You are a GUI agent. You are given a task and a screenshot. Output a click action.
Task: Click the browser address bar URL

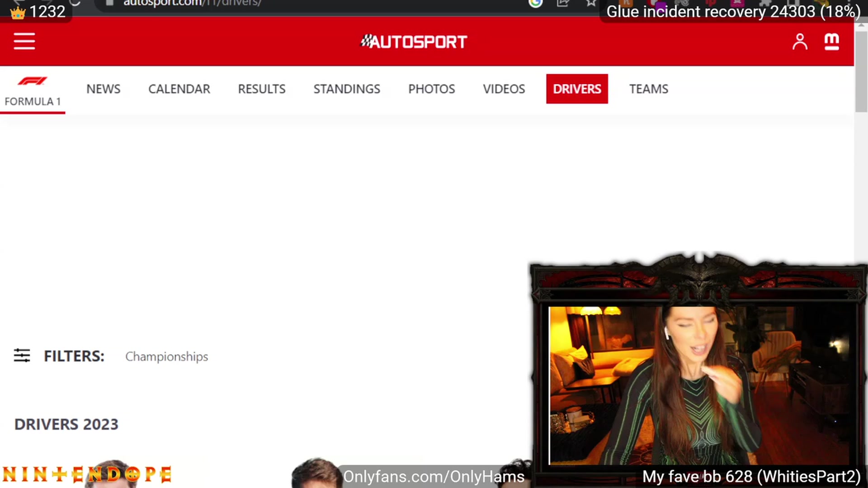192,4
